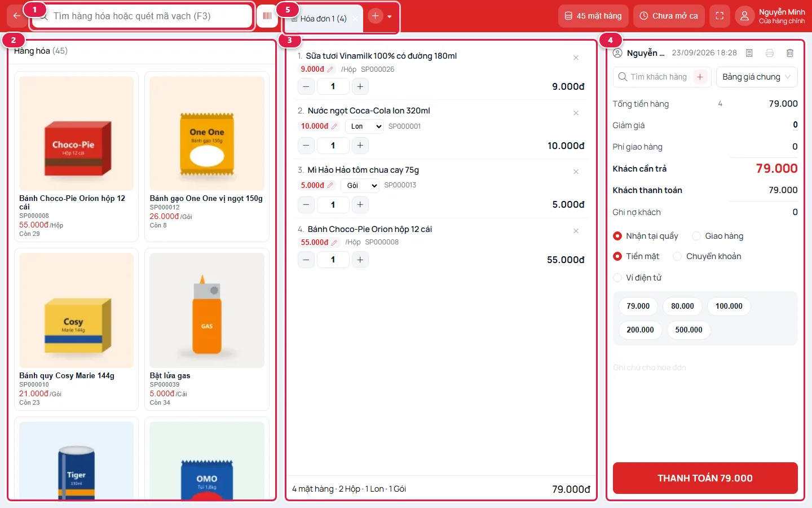The image size is (812, 508).
Task: Click the 45 mặt hàng button
Action: tap(593, 16)
